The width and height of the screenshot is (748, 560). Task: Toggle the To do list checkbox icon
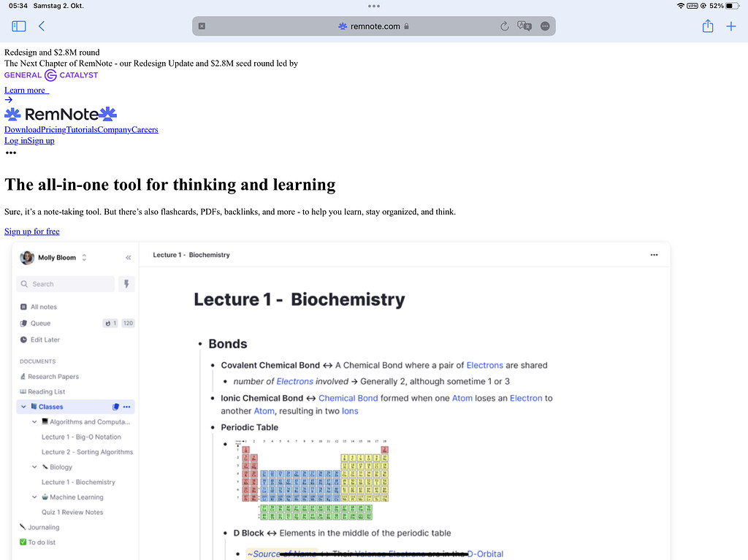click(25, 542)
